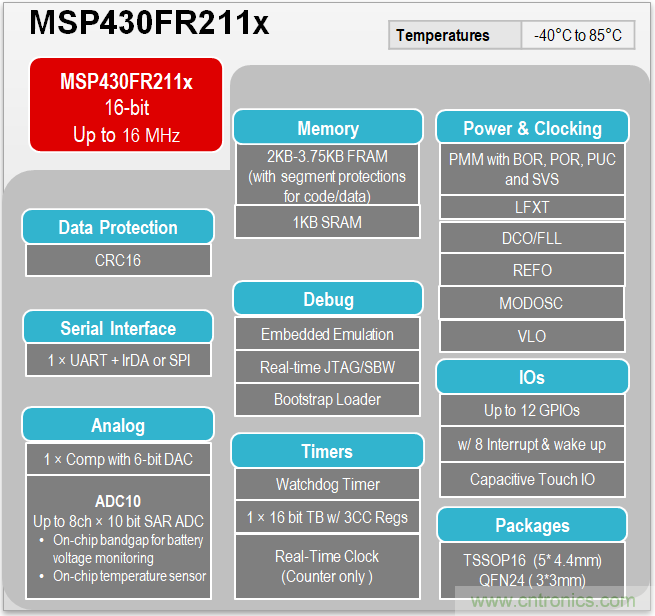Select the Embedded Emulation block
Screen dimensions: 655x616
tap(327, 335)
